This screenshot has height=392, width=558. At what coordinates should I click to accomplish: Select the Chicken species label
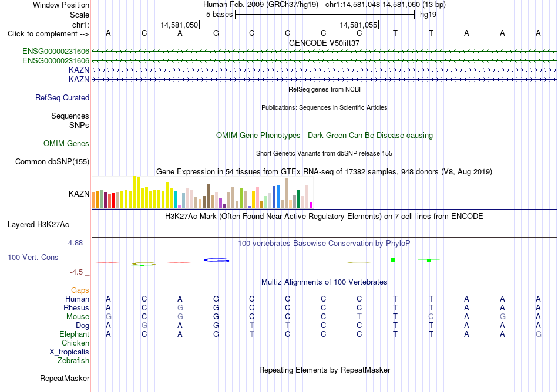tap(75, 343)
